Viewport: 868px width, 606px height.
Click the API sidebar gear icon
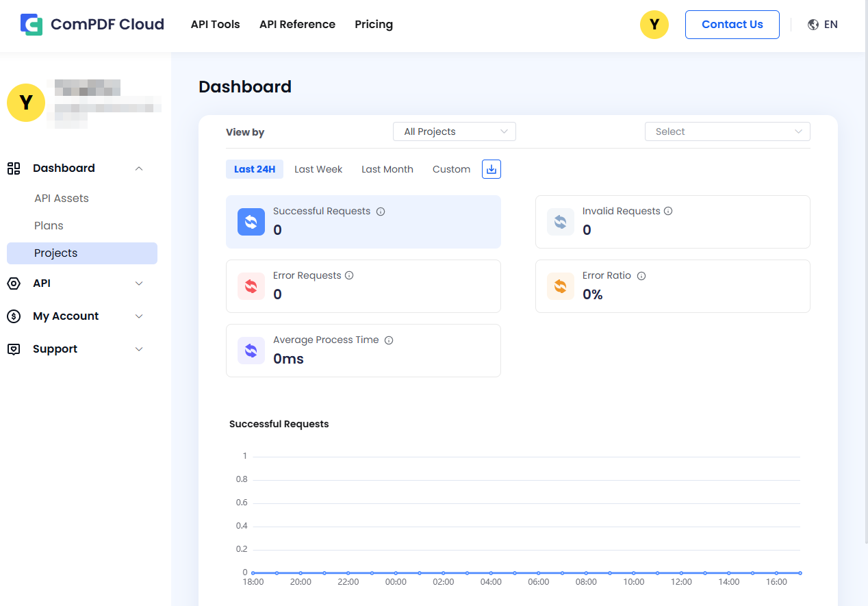point(14,283)
